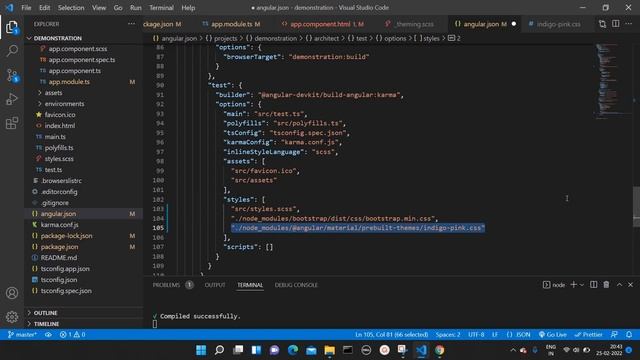This screenshot has width=640, height=360.
Task: Open styles.scss in file explorer
Action: [x=59, y=158]
